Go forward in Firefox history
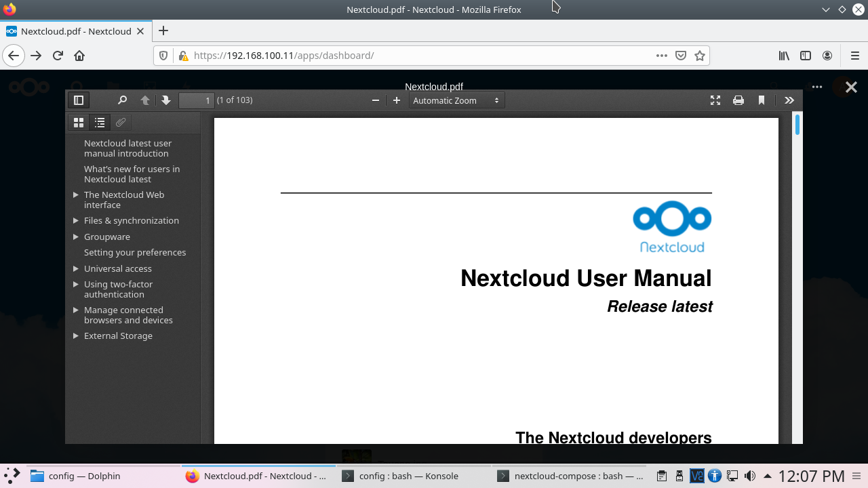This screenshot has width=868, height=488. coord(37,56)
